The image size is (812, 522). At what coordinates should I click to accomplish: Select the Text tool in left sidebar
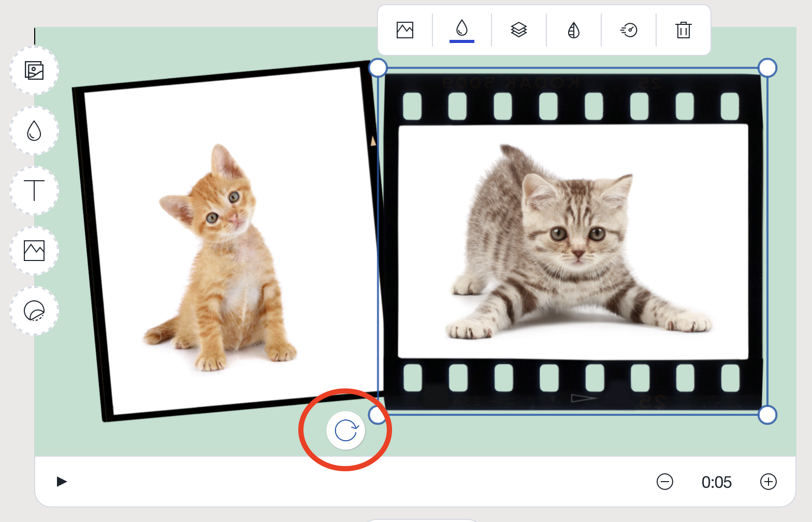tap(34, 191)
